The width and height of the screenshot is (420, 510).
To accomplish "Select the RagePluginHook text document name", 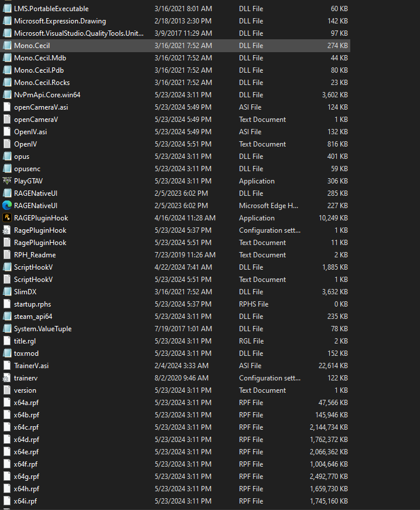I will 40,243.
